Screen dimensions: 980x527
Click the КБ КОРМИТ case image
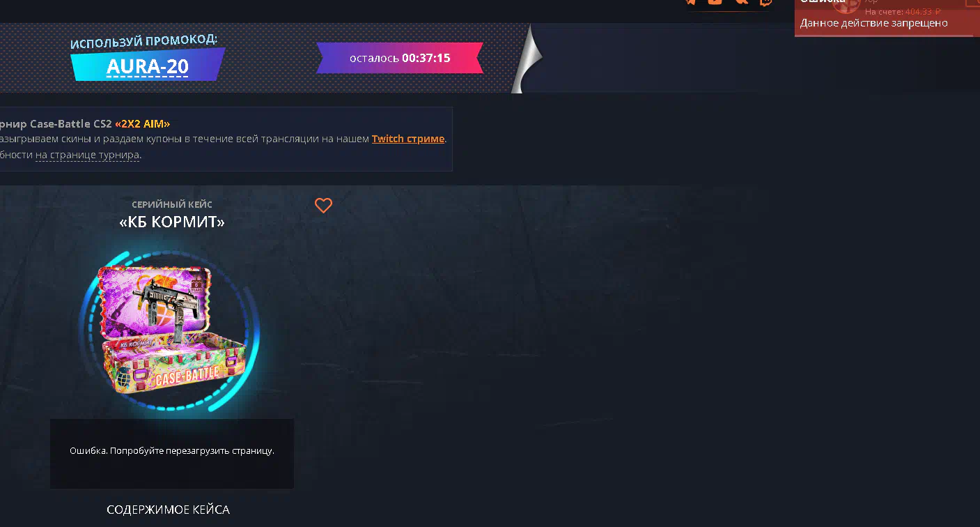click(x=171, y=332)
